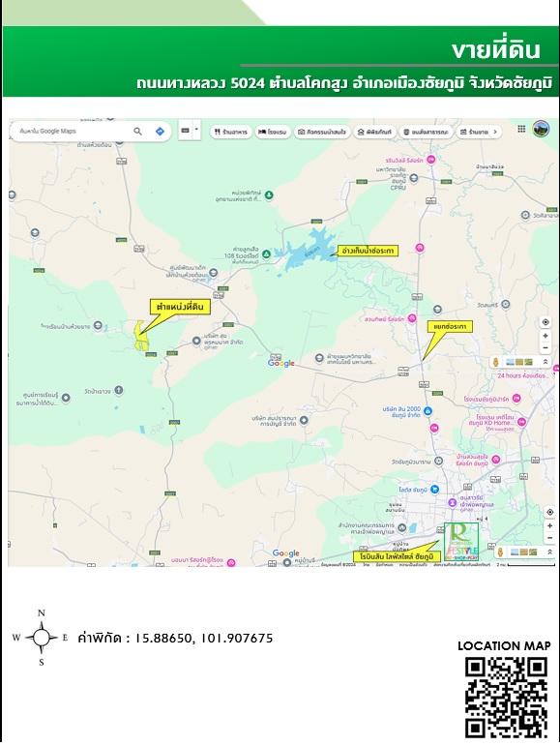Expand map layers double-chevron near scale bar

549,552
